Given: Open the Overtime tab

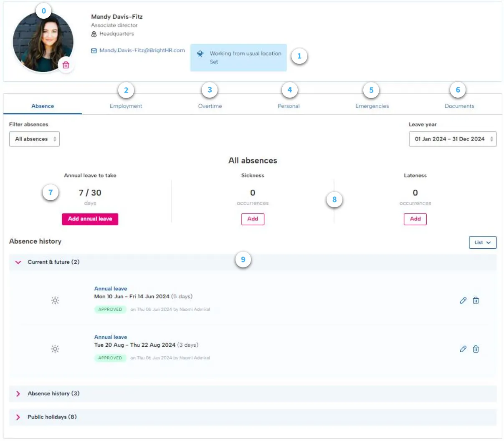Looking at the screenshot, I should [210, 106].
